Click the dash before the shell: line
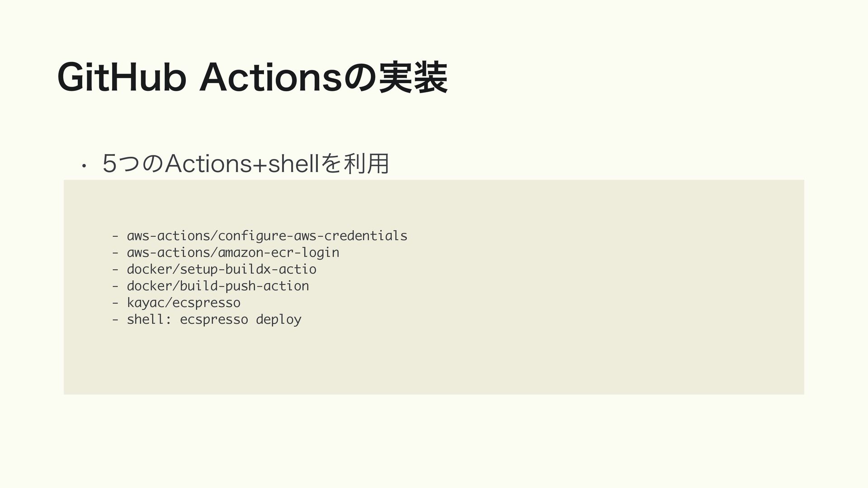 click(116, 319)
